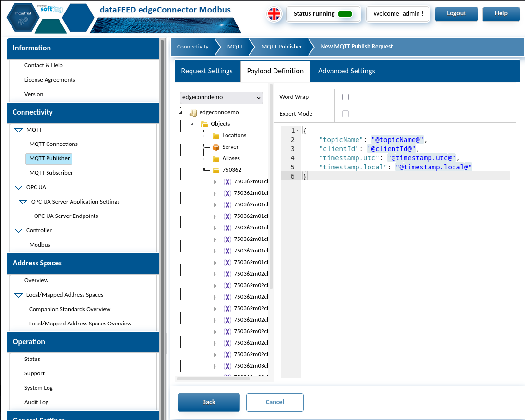Open Address Spaces Overview
Viewport: 525px width, 420px height.
point(36,280)
